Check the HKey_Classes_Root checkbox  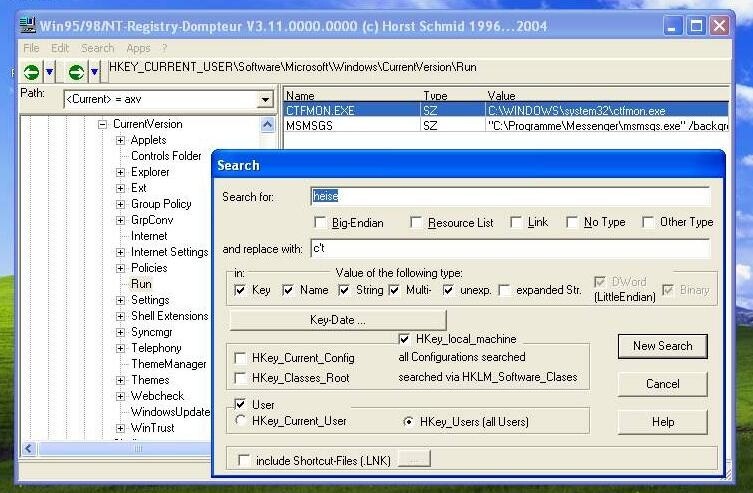click(240, 378)
